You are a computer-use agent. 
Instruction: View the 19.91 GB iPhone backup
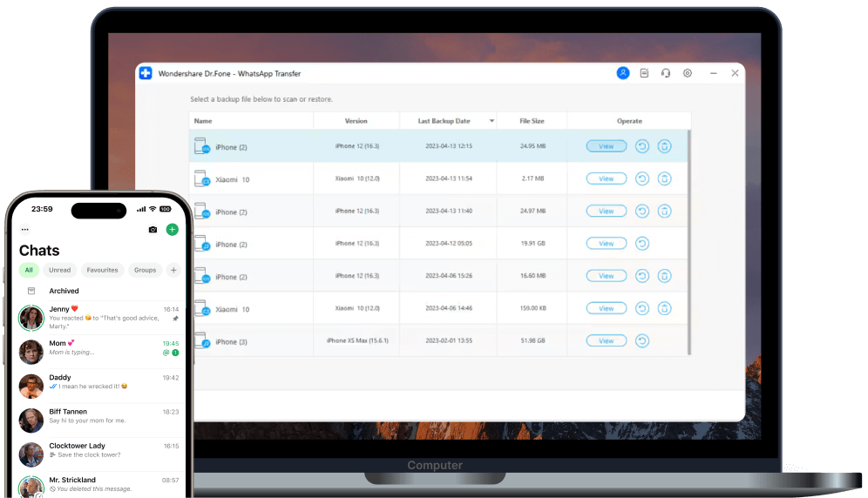point(607,244)
